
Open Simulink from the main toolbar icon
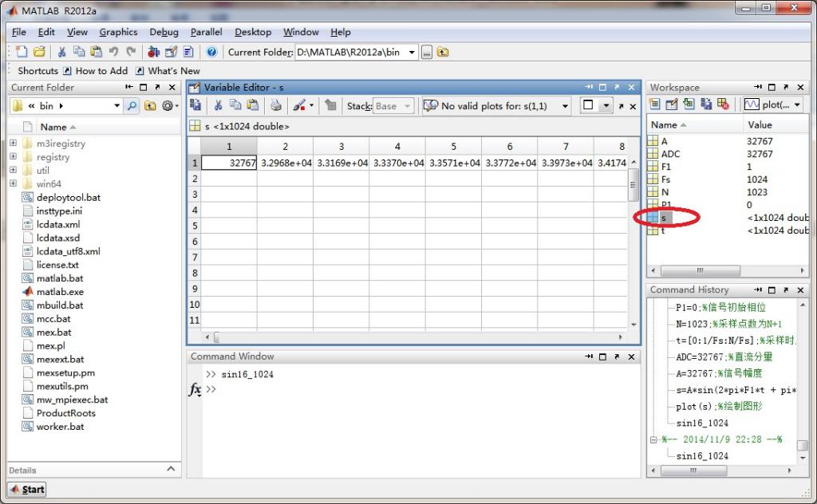(x=153, y=52)
